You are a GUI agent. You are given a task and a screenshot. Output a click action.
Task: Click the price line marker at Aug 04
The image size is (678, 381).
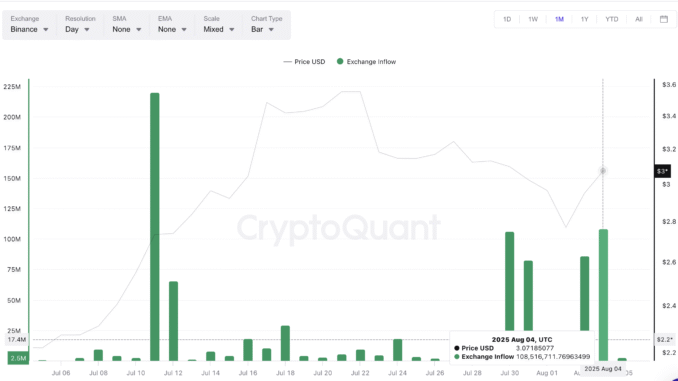pos(603,171)
